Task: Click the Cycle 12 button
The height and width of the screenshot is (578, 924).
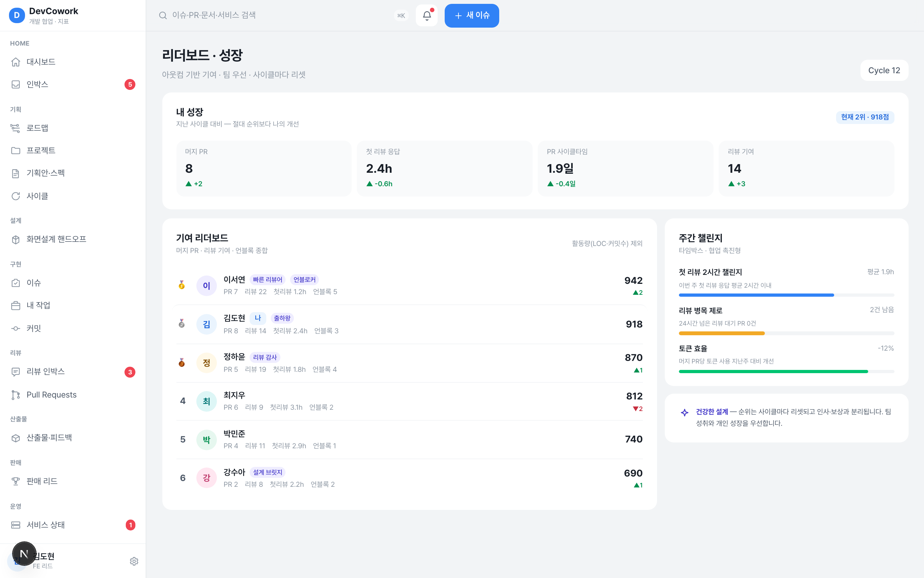Action: pos(884,70)
